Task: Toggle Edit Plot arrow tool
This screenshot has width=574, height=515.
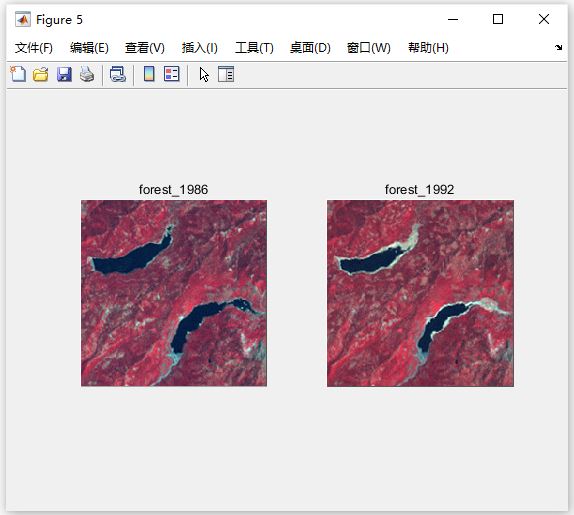Action: click(x=204, y=75)
